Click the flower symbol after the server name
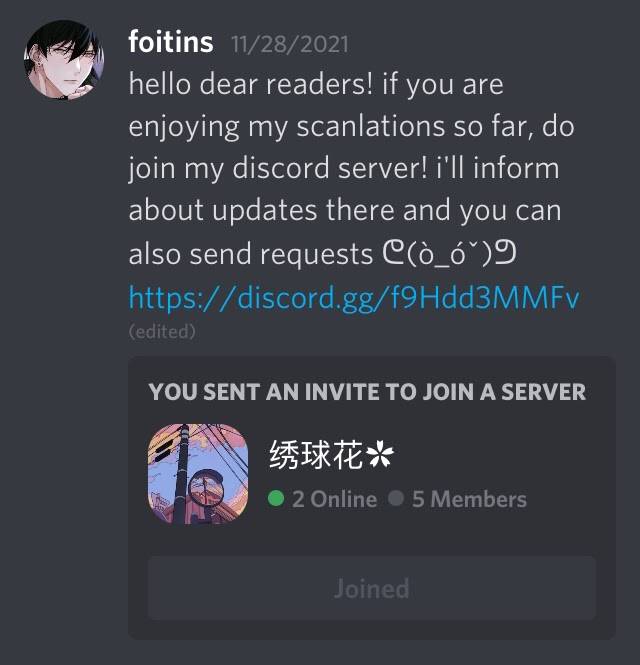The height and width of the screenshot is (665, 640). pyautogui.click(x=380, y=454)
